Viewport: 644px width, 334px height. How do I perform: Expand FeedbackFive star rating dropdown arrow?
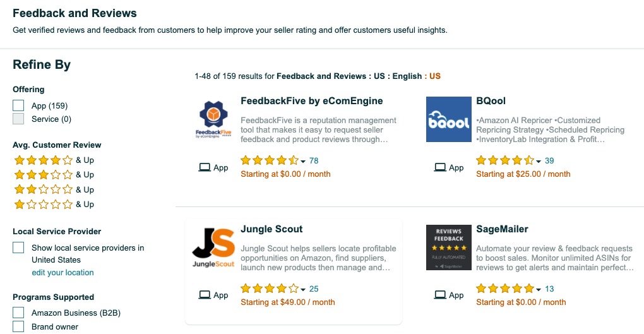[x=303, y=162]
